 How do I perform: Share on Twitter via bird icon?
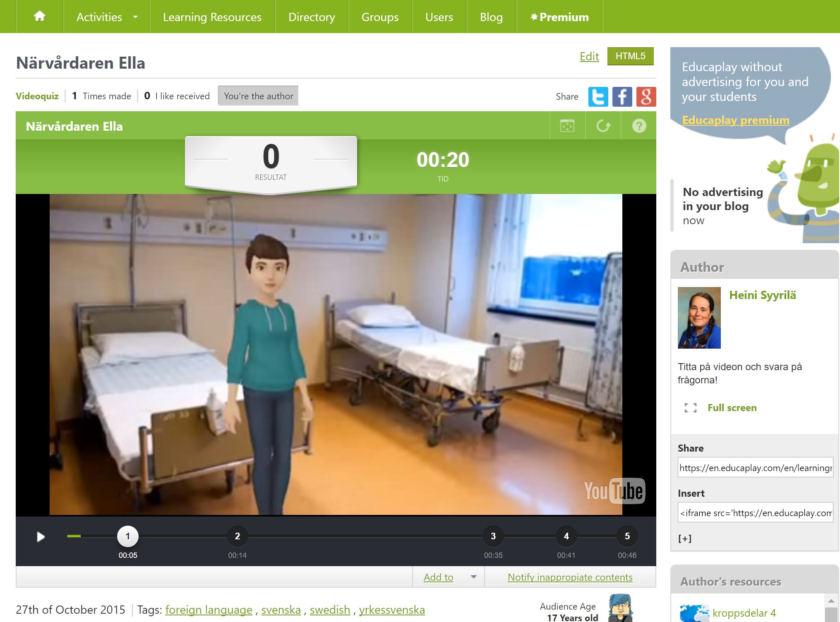[598, 96]
